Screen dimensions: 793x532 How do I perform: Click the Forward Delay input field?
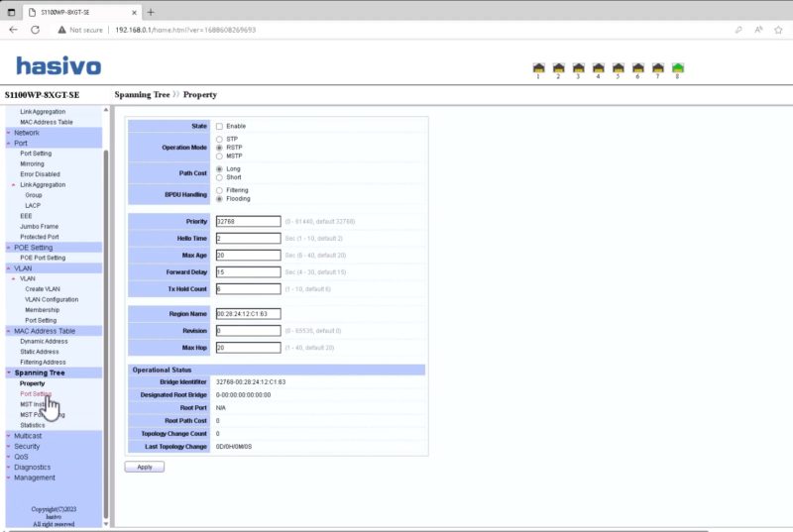tap(249, 272)
